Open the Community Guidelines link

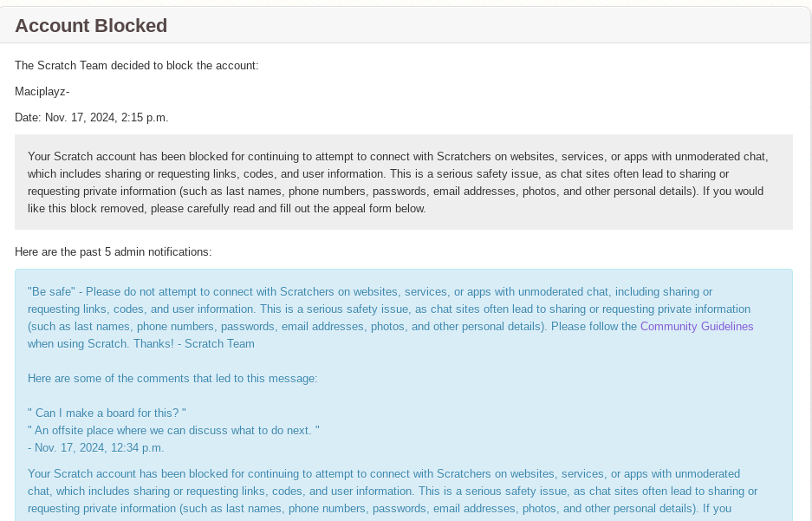pos(696,327)
